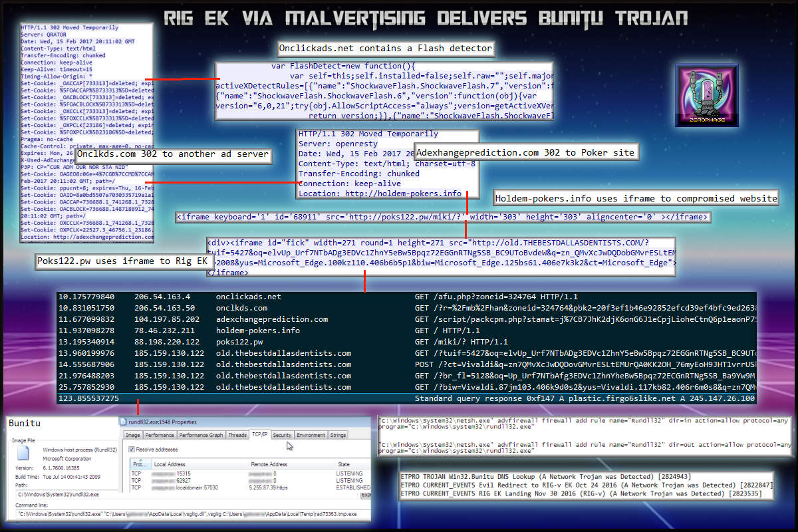This screenshot has width=798, height=532.
Task: Click the rundll32.exe Properties title icon
Action: coord(123,422)
